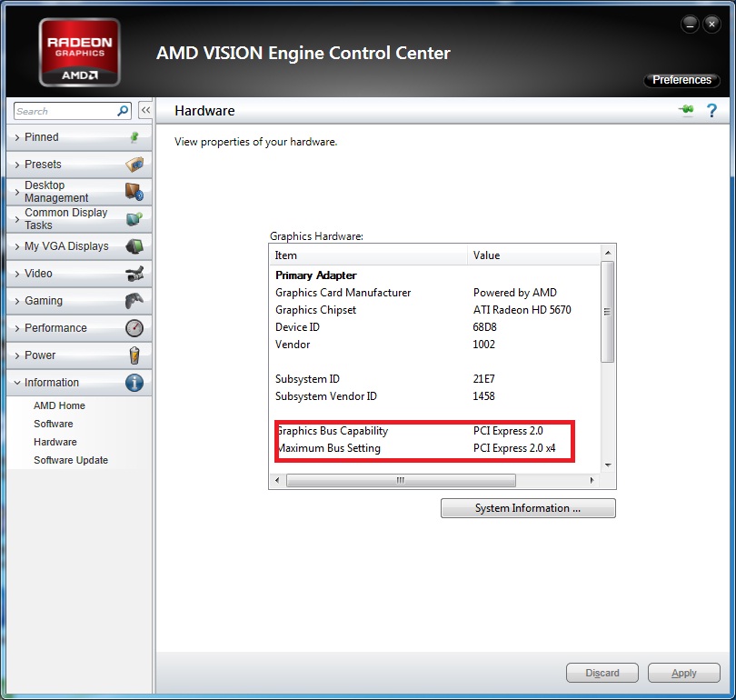Select the Vendor row

[435, 345]
